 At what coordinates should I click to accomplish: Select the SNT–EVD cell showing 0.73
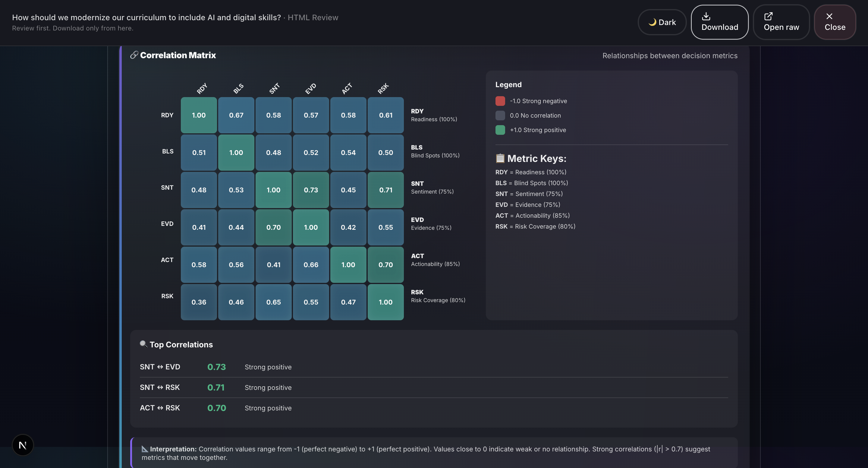[311, 190]
